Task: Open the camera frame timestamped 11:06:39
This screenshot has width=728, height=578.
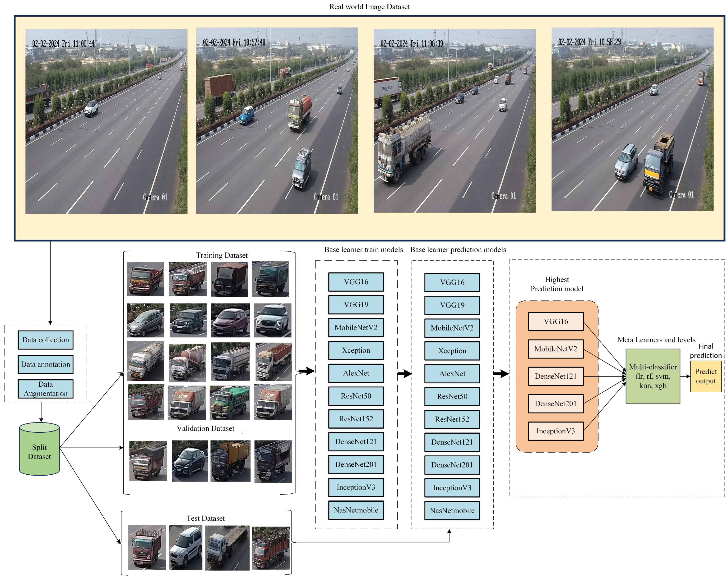Action: pyautogui.click(x=454, y=121)
